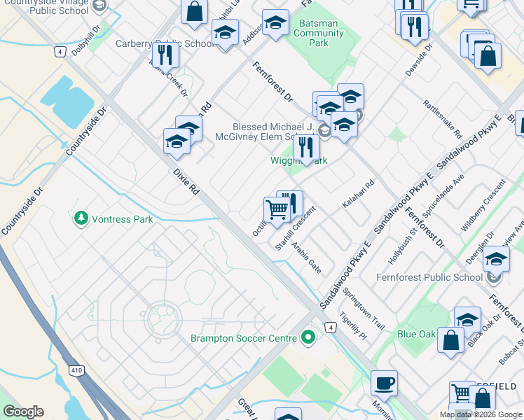Click the school marker right of Carberry Public School
The height and width of the screenshot is (420, 524).
pyautogui.click(x=226, y=33)
